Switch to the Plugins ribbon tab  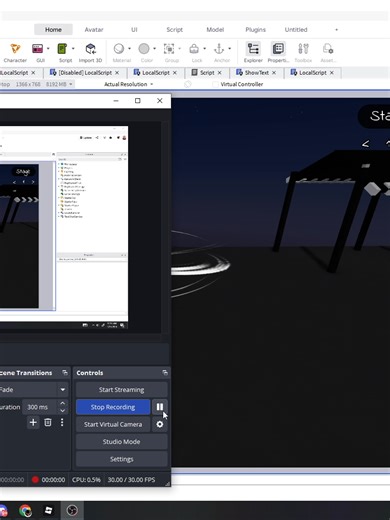coord(255,30)
